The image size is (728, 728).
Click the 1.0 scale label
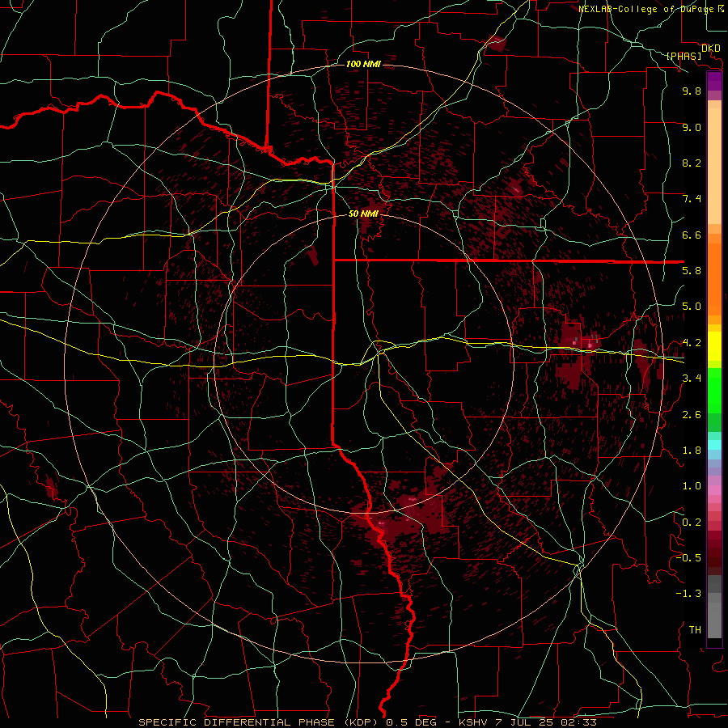tap(692, 486)
